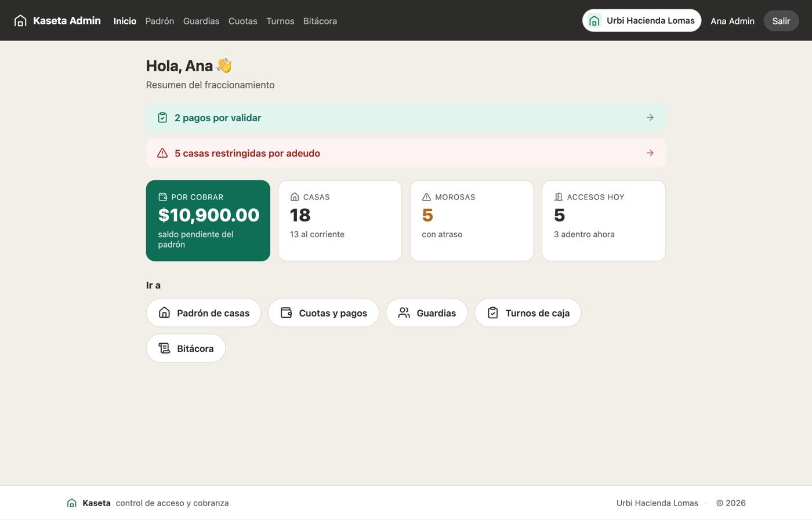Screen dimensions: 812x520
Task: Click the clipboard icon in pagos por validar
Action: 162,118
